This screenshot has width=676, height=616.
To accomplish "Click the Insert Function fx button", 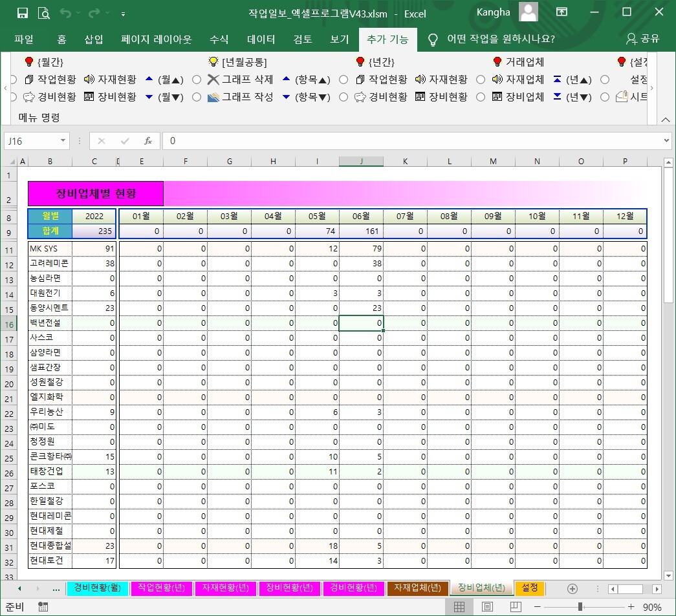I will (148, 141).
